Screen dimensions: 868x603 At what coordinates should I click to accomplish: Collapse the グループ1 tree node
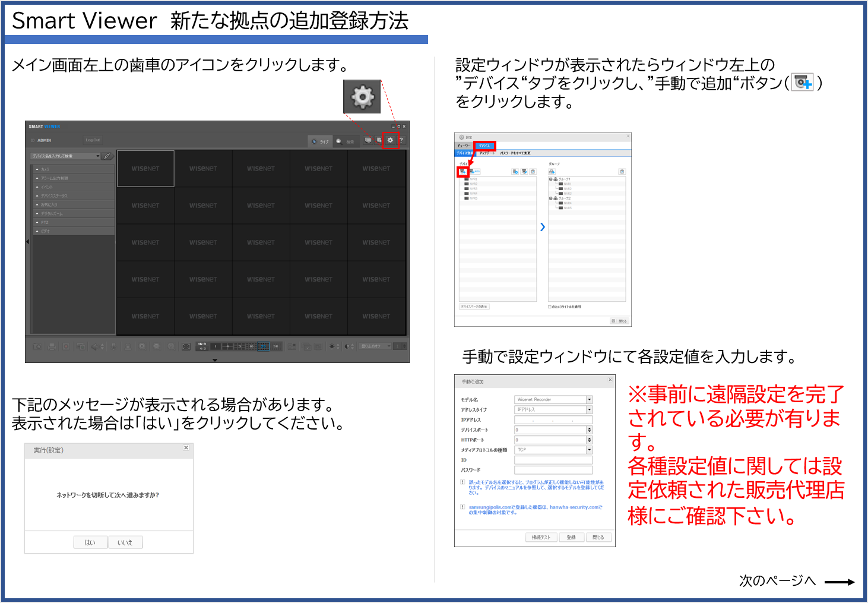(551, 179)
